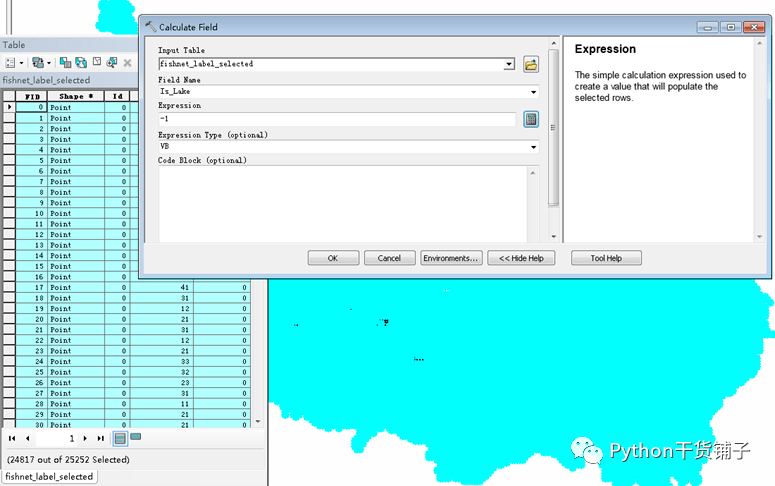Go to first record in table
Screen dimensions: 775x486
(x=12, y=438)
